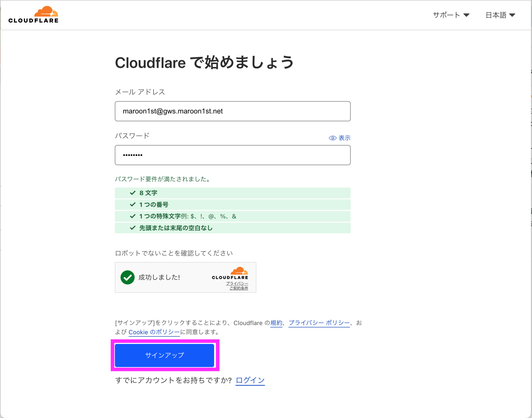This screenshot has width=532, height=418.
Task: Click ログイン to sign in instead
Action: pyautogui.click(x=250, y=380)
